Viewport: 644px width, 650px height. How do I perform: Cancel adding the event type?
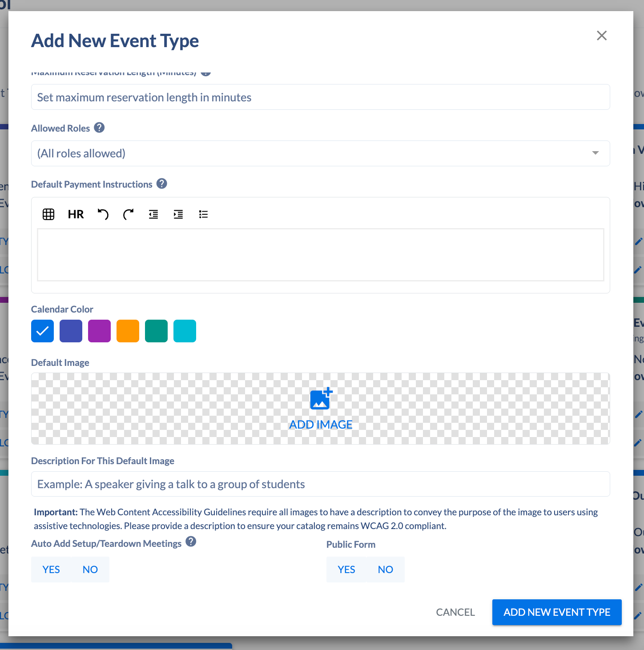point(455,612)
